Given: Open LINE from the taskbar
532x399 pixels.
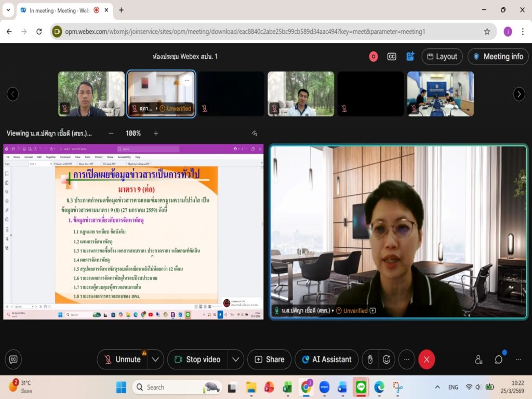Looking at the screenshot, I should point(361,387).
